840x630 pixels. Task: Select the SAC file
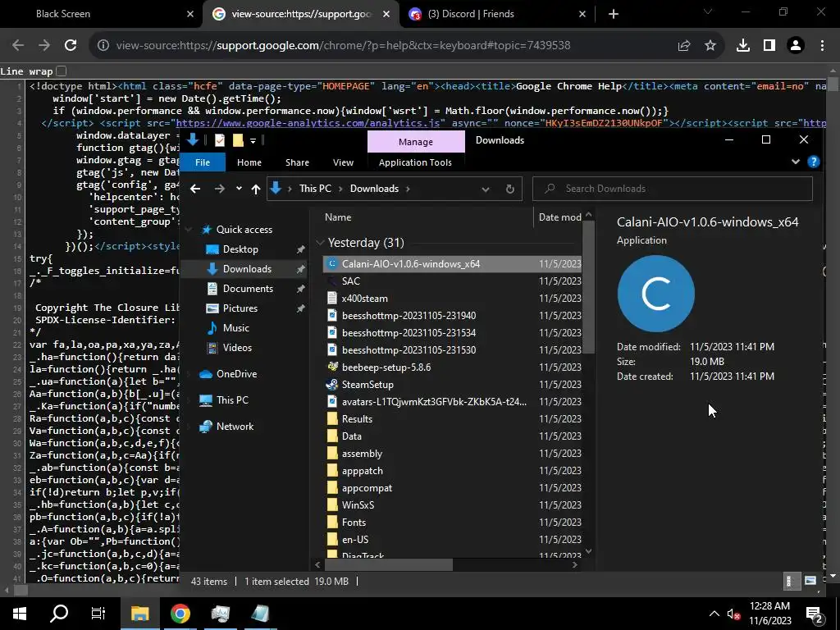[452, 281]
